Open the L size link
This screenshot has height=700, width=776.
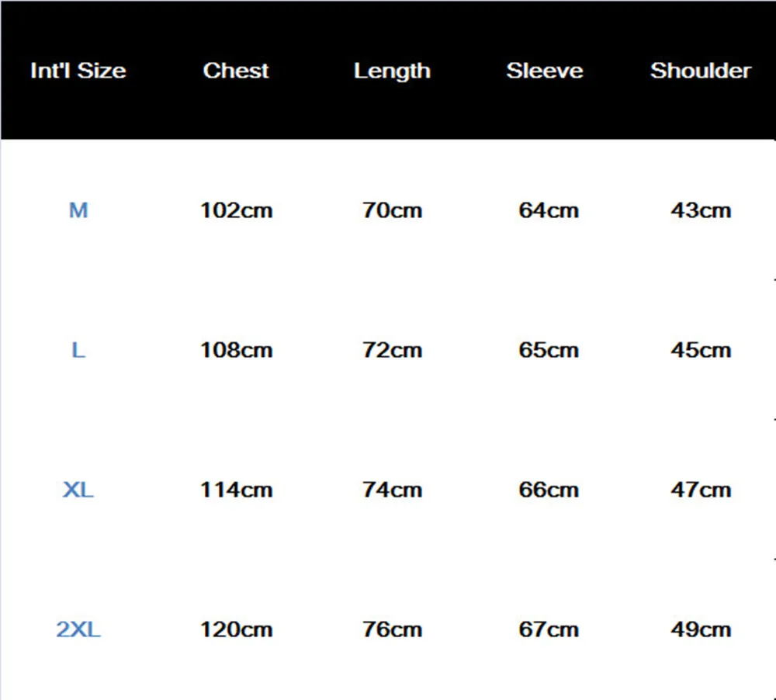[78, 351]
